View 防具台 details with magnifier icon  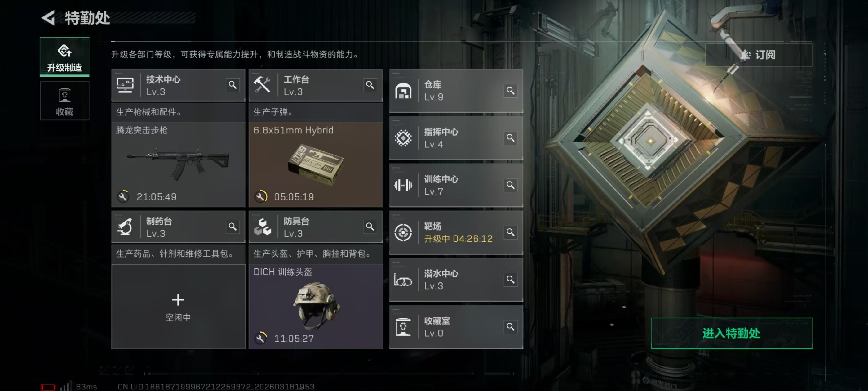pyautogui.click(x=370, y=227)
